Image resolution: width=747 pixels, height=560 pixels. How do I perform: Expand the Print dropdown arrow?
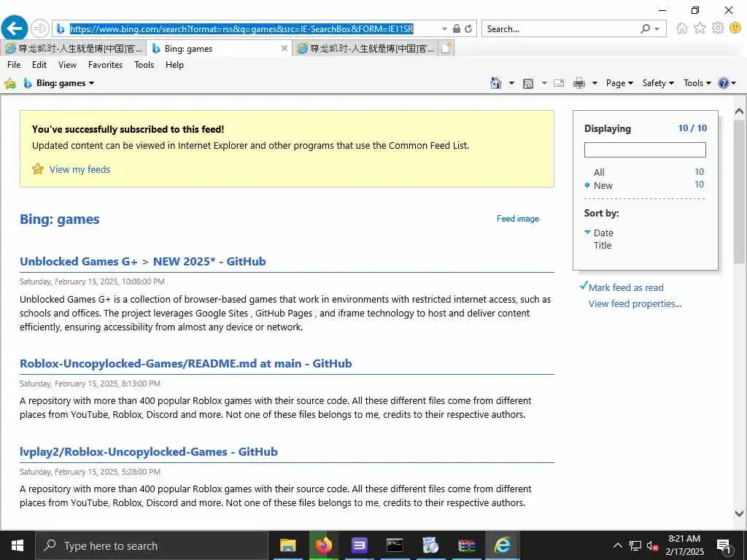pos(595,83)
